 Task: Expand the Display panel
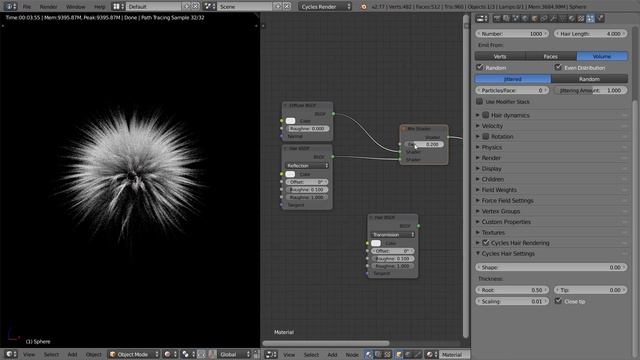tap(491, 168)
